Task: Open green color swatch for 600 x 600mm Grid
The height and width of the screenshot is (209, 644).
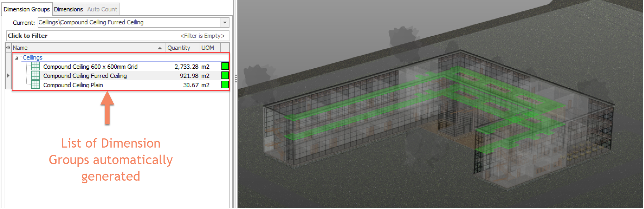Action: coord(225,66)
